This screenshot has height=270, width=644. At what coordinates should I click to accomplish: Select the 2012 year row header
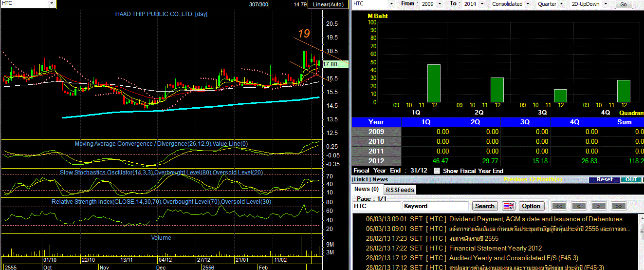click(x=376, y=161)
